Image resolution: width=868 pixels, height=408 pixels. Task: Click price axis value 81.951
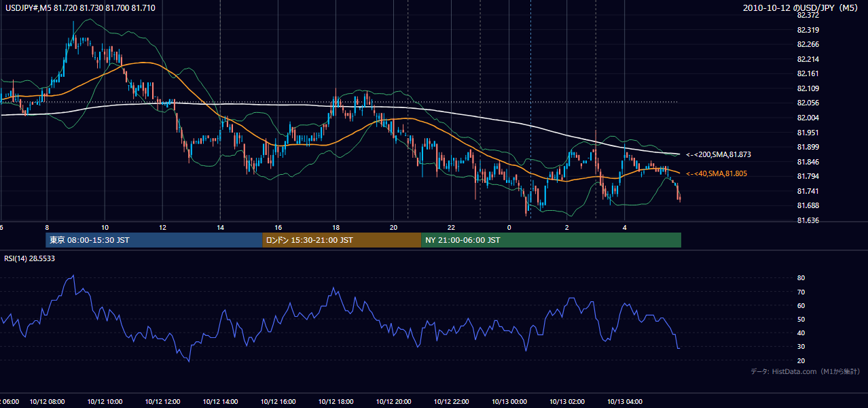808,133
